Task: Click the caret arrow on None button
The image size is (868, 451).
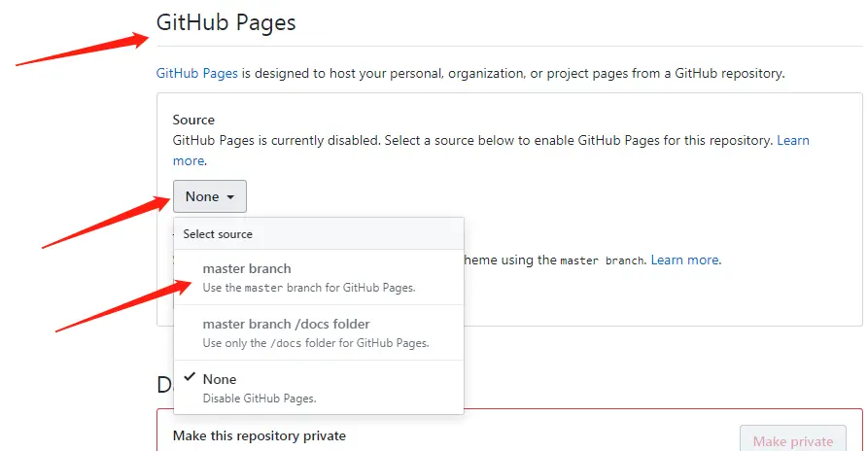Action: point(230,197)
